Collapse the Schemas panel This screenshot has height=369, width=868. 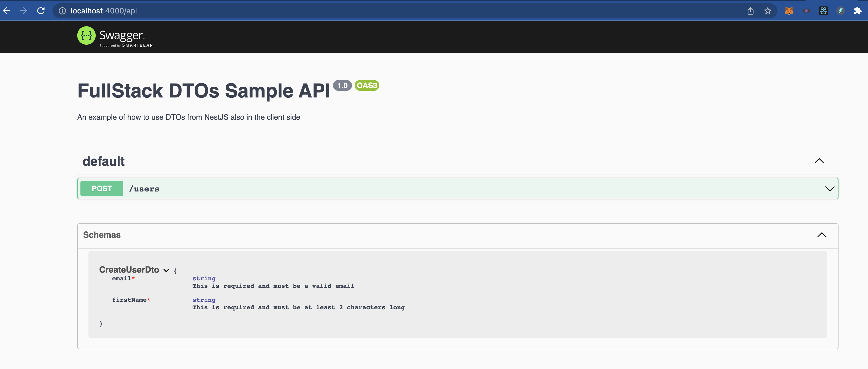[822, 235]
